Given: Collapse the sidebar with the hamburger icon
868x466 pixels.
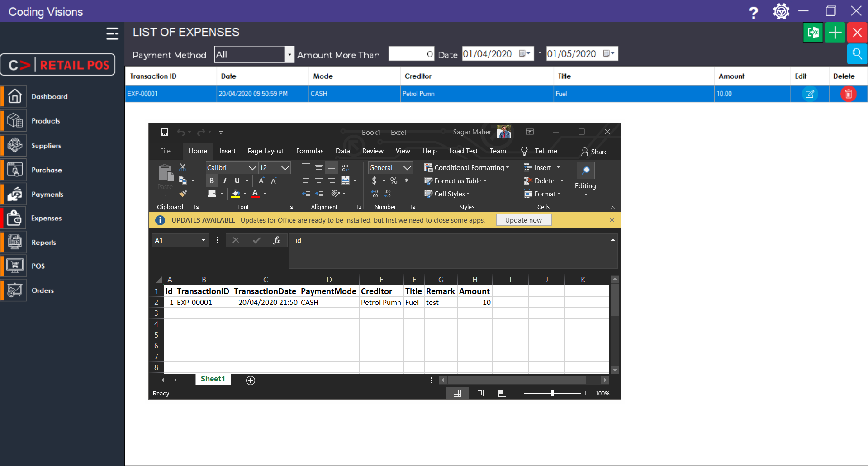Looking at the screenshot, I should pos(112,33).
